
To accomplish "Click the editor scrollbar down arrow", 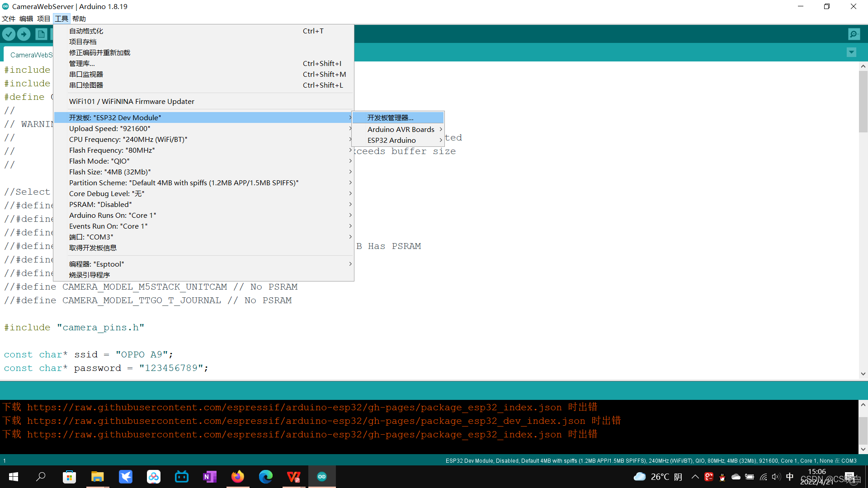I will 863,374.
